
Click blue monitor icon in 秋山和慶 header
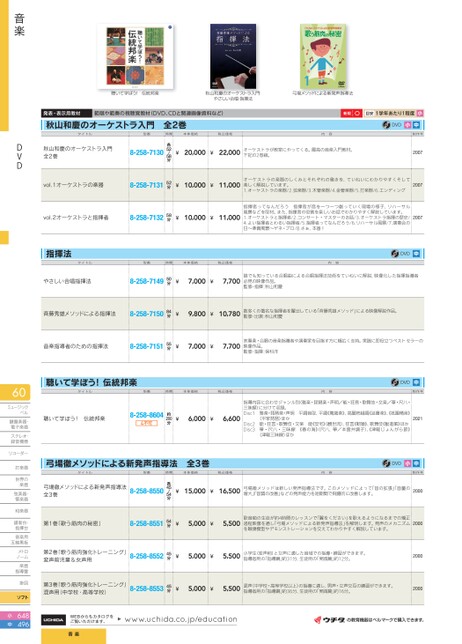(416, 125)
